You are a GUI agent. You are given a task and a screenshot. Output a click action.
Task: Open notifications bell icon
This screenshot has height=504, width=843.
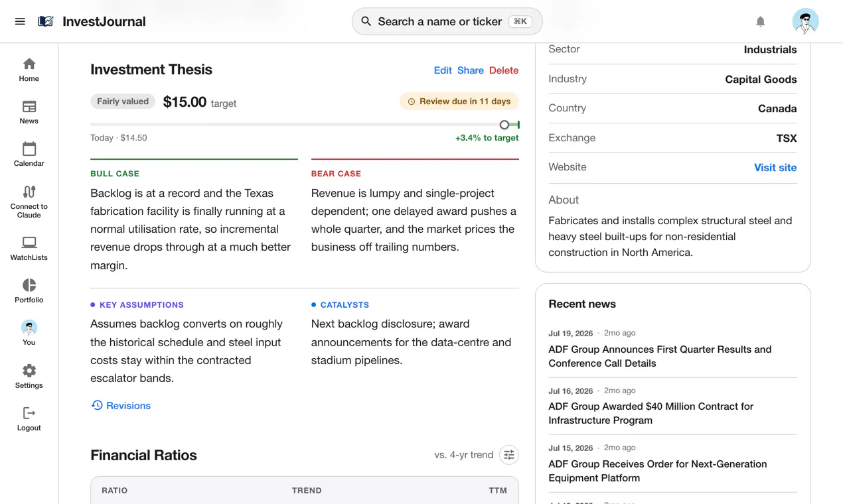point(761,21)
